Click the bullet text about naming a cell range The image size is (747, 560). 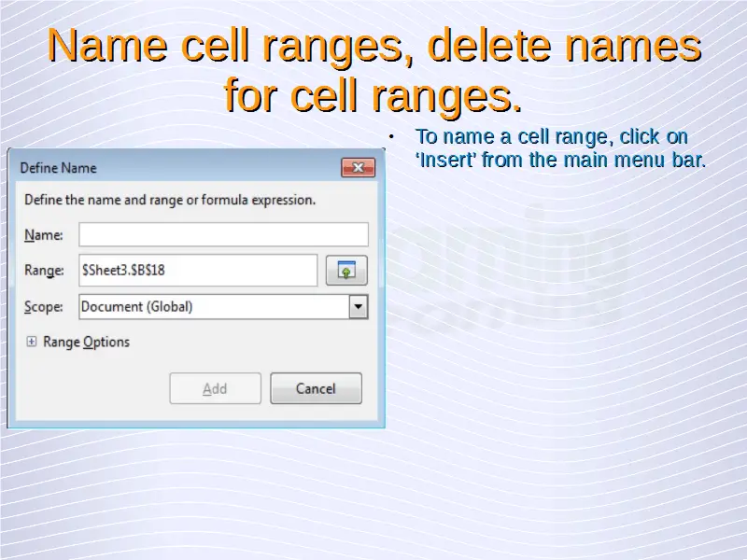(x=559, y=148)
